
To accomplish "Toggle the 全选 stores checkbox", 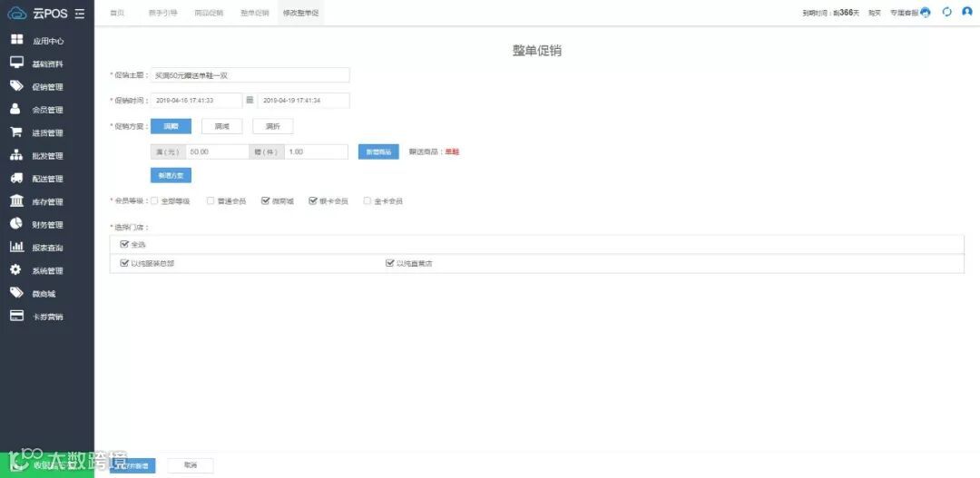I will [123, 244].
